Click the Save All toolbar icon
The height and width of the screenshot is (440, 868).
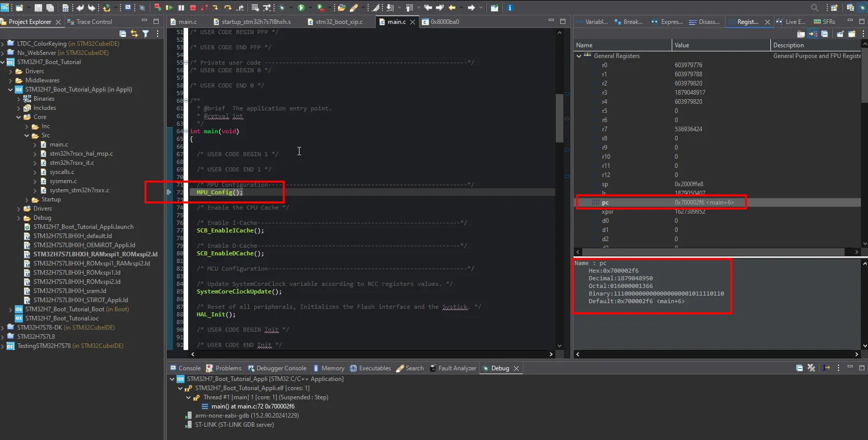click(x=50, y=8)
